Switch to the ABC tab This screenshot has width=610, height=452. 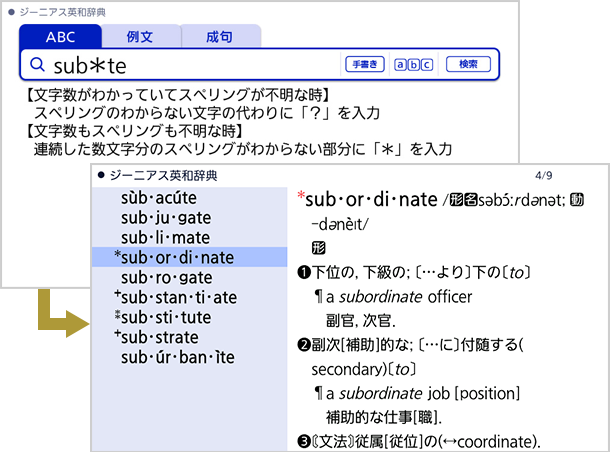(60, 37)
